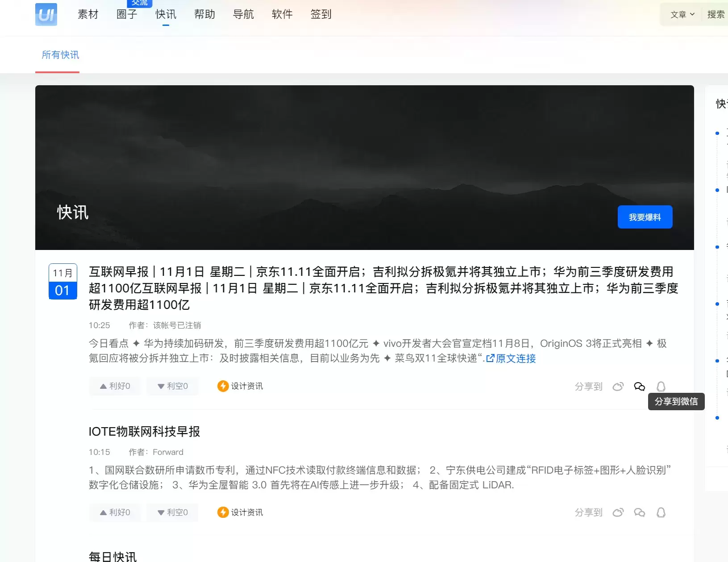Open the 互联网早报 11月1日 article title

point(383,288)
